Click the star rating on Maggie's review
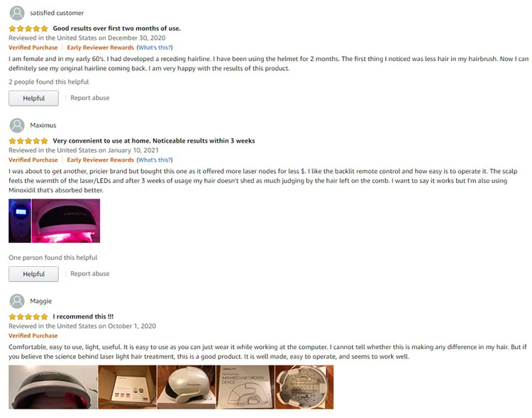The width and height of the screenshot is (532, 418). point(28,317)
